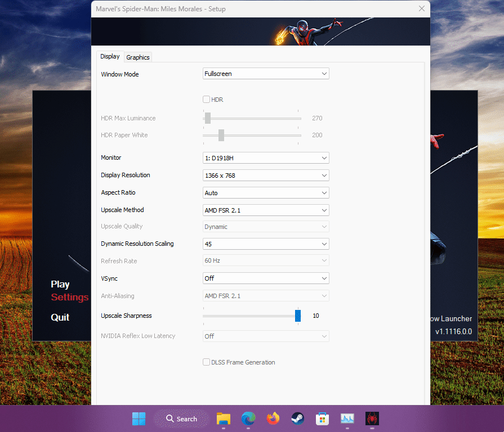Click the launcher version text v1.1116.0.0

coord(453,331)
